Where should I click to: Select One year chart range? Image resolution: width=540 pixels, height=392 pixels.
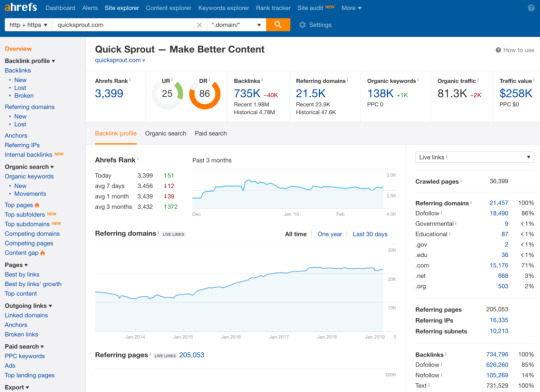click(x=330, y=234)
